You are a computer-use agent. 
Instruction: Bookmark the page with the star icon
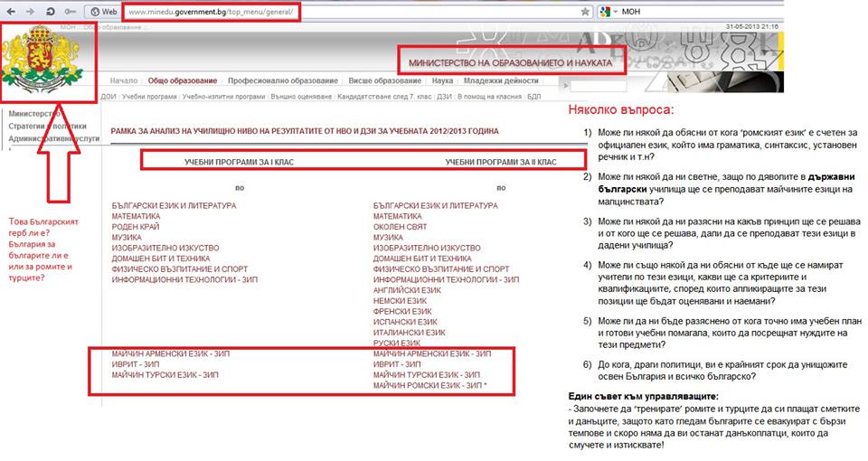pos(585,11)
